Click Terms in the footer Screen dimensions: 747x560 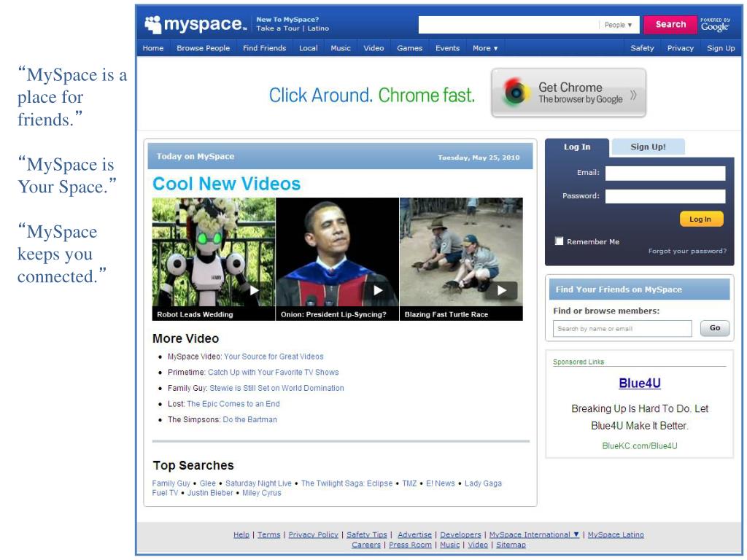pyautogui.click(x=268, y=534)
